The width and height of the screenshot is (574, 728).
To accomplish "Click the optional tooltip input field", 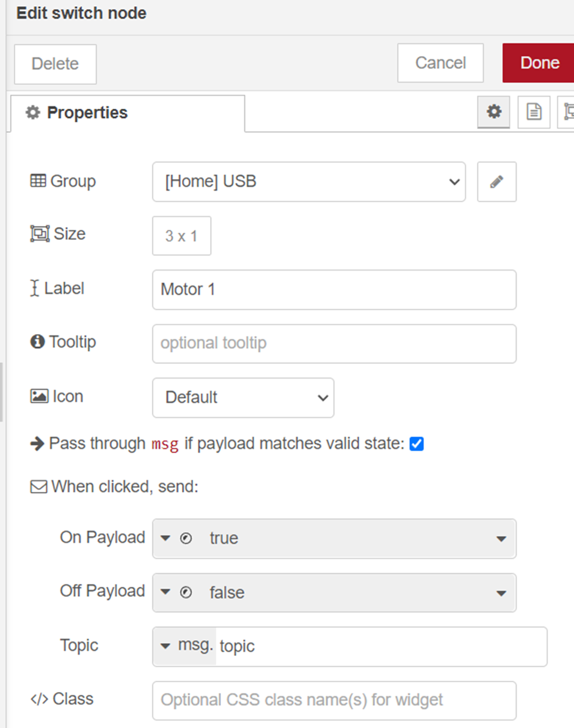I will (x=334, y=344).
